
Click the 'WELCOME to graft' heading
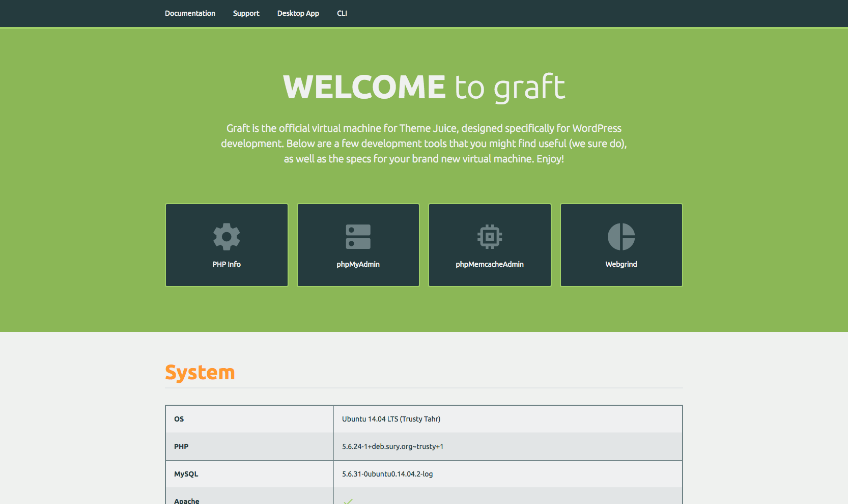pos(424,88)
